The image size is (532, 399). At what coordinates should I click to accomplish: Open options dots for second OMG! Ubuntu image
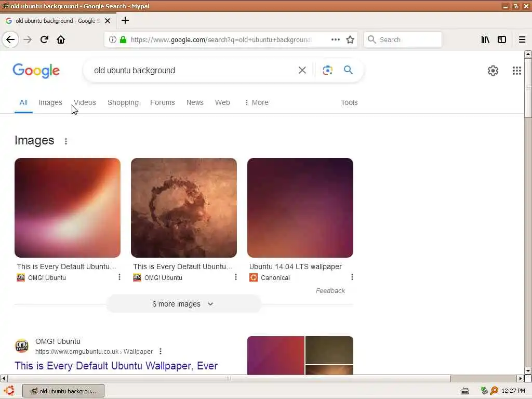(x=235, y=277)
